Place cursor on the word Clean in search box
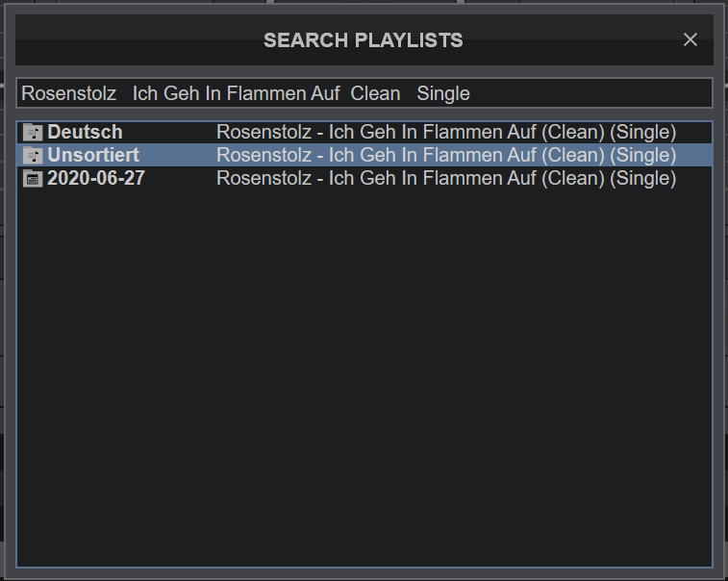Viewport: 728px width, 581px height. (375, 93)
